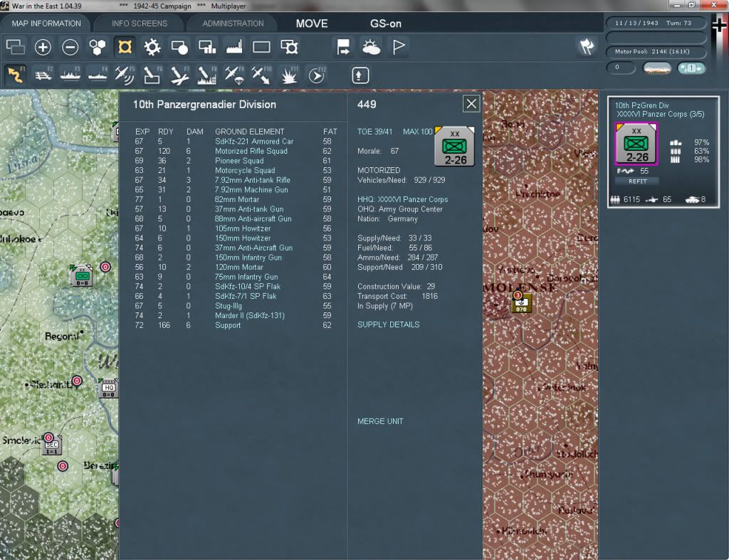Show weather with the sun and cloud icon

(x=371, y=47)
